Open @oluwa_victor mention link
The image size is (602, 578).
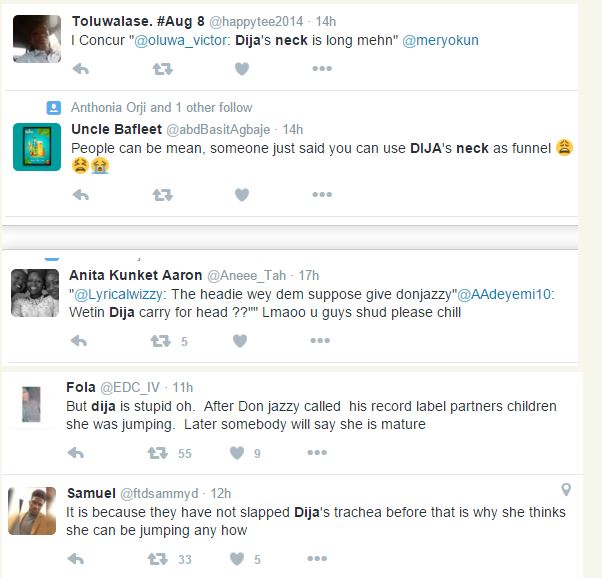tap(180, 40)
